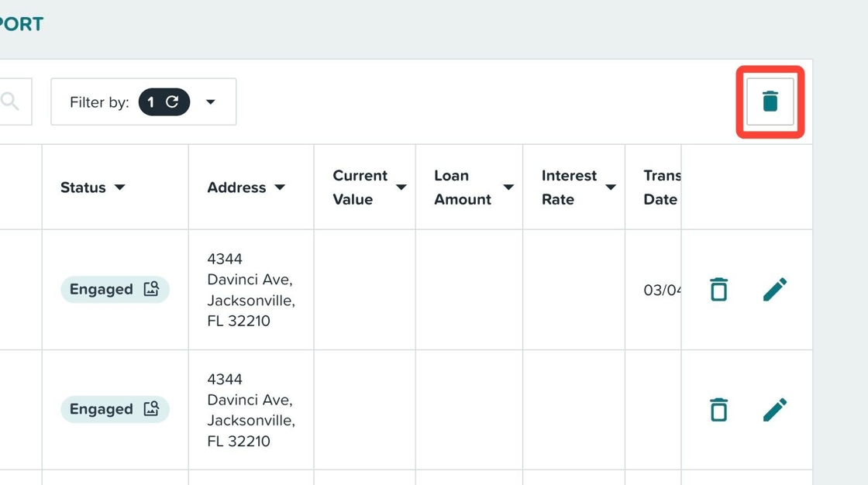Click the 03/04 transaction date cell
The image size is (868, 485).
point(661,290)
